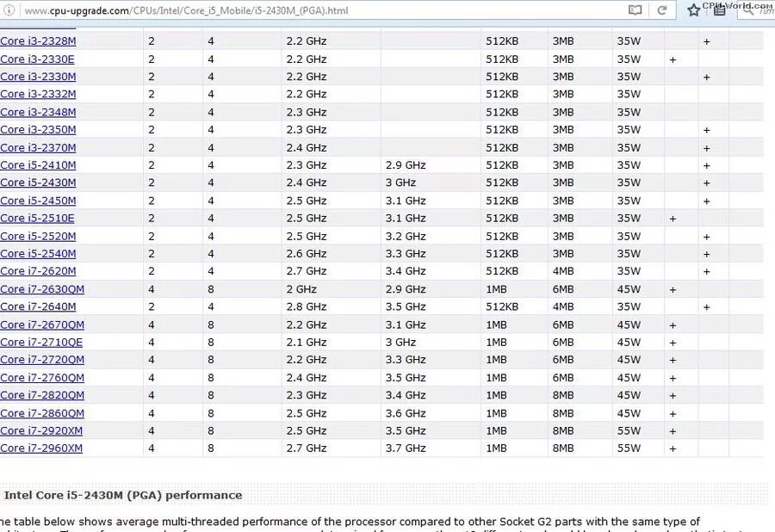Open the Core i3-2328M link
The height and width of the screenshot is (532, 775).
pyautogui.click(x=38, y=41)
